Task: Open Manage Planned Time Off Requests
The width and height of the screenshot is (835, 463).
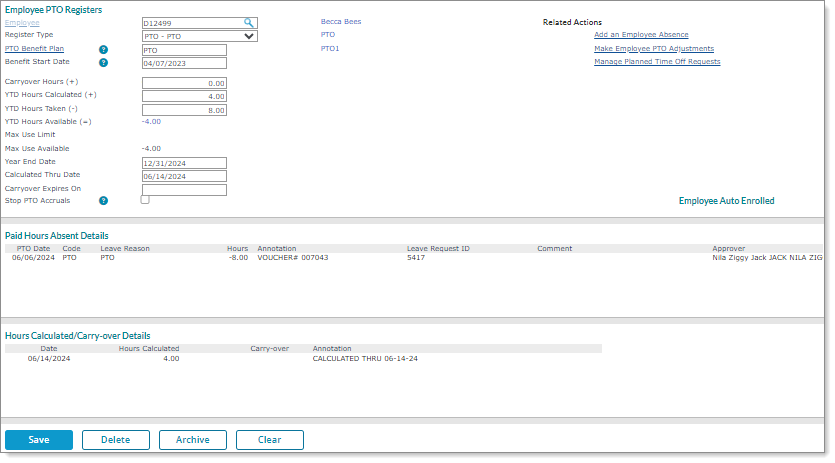Action: [657, 62]
